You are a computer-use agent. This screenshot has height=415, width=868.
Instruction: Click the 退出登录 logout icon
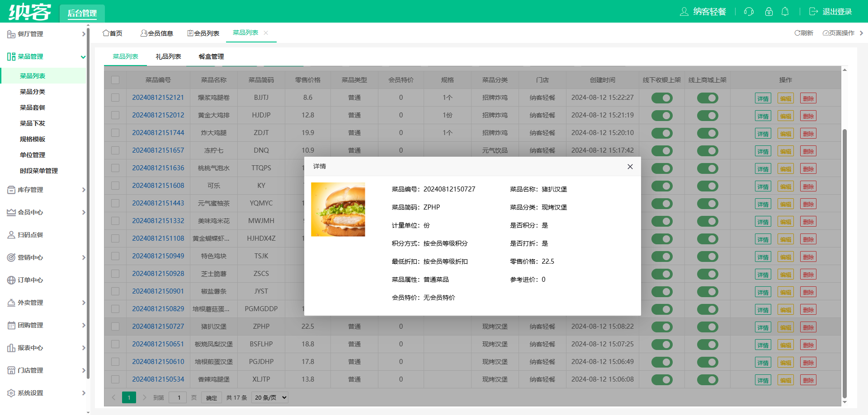coord(813,12)
